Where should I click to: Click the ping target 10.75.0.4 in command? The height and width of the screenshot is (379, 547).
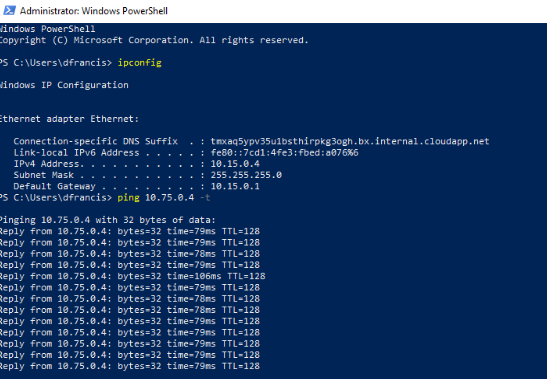(170, 198)
